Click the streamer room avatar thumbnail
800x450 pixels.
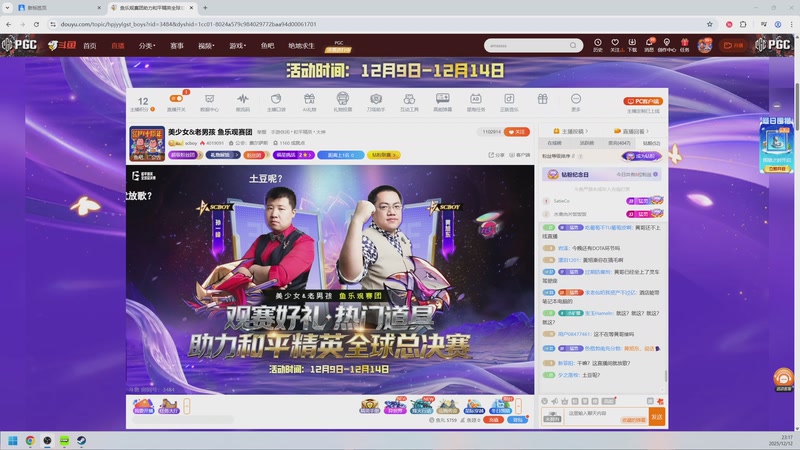(147, 143)
